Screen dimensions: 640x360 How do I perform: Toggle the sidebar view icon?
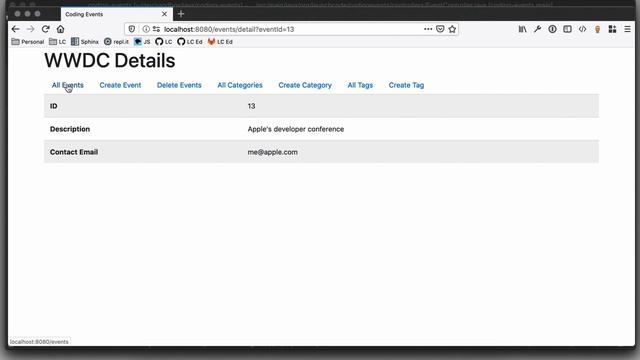pyautogui.click(x=567, y=29)
